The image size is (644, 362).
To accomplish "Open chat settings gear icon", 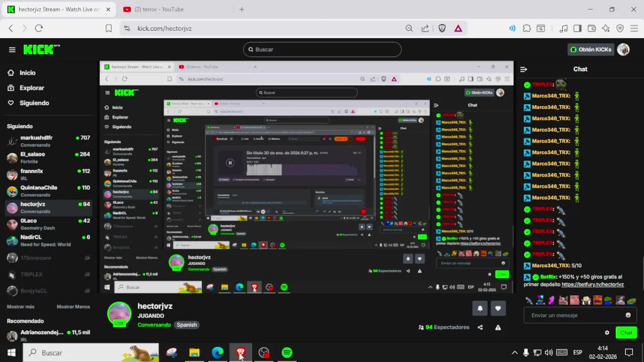I will coord(607,333).
